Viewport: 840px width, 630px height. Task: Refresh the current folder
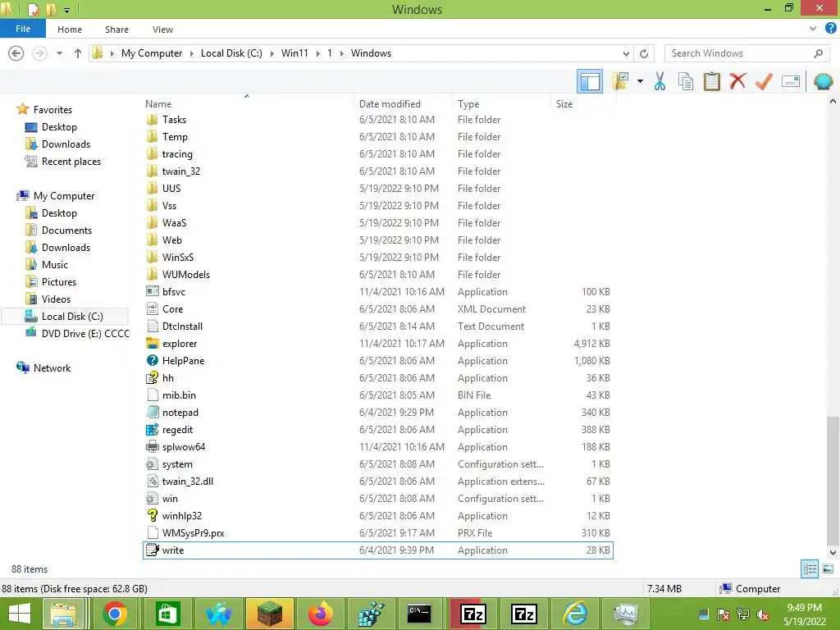pos(644,53)
